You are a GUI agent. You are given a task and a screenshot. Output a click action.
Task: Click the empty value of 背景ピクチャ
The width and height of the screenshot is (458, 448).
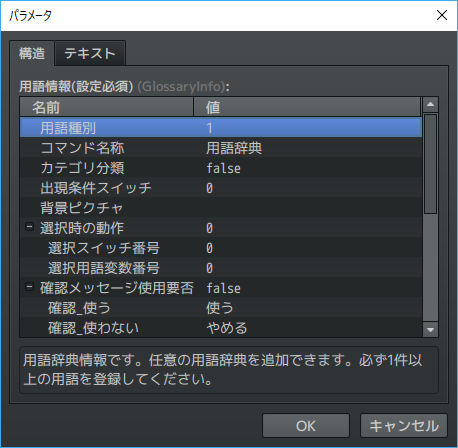pos(307,208)
